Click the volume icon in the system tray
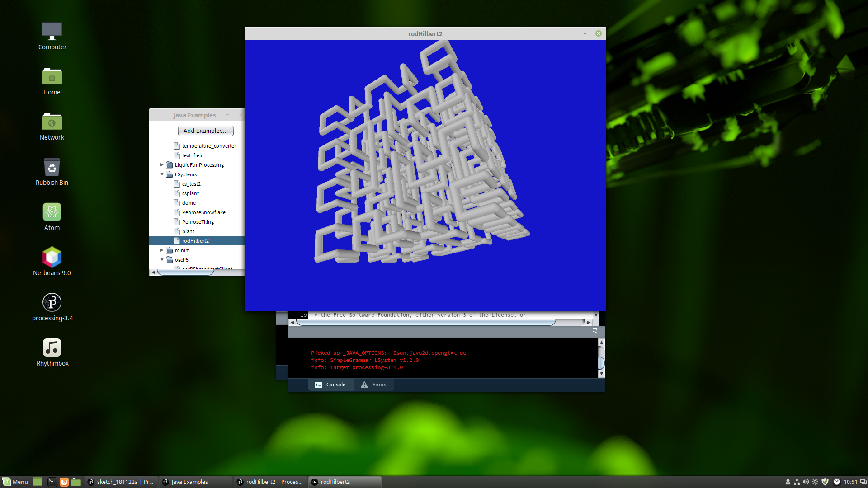 806,482
